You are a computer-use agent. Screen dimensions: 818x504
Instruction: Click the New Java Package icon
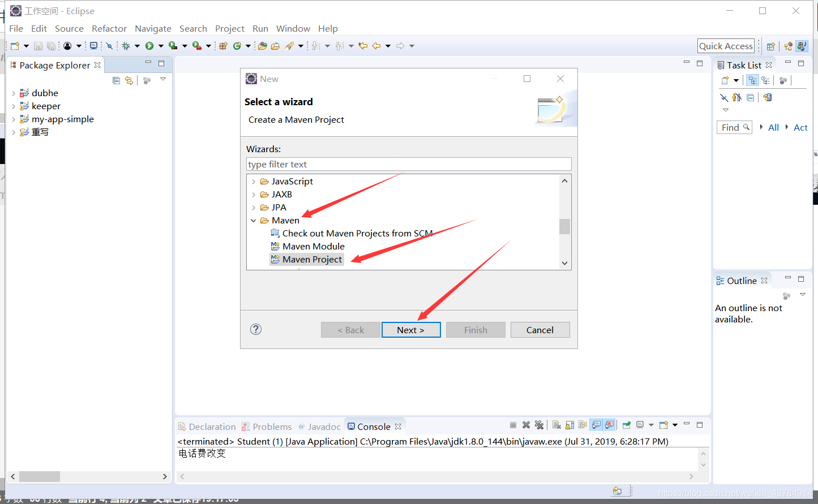[x=223, y=46]
